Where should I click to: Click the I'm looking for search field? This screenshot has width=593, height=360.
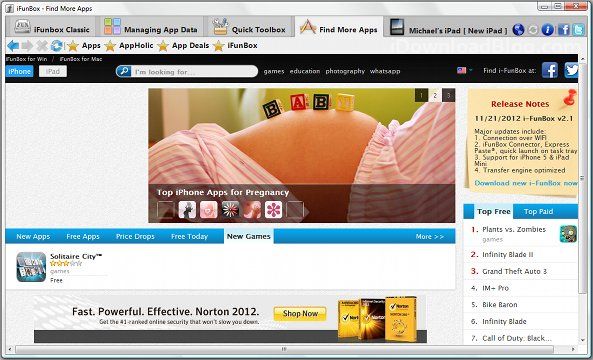point(193,71)
